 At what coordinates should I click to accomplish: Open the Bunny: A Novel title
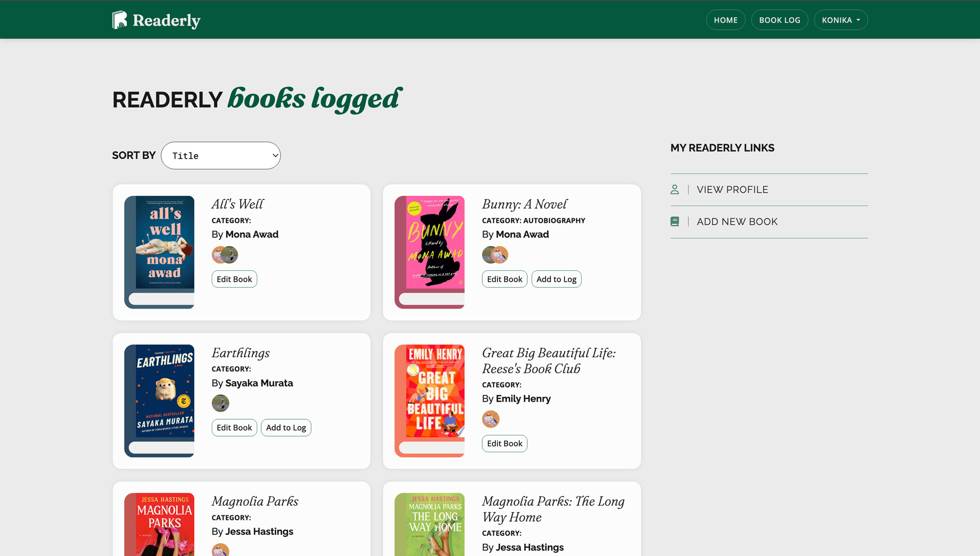click(x=525, y=204)
